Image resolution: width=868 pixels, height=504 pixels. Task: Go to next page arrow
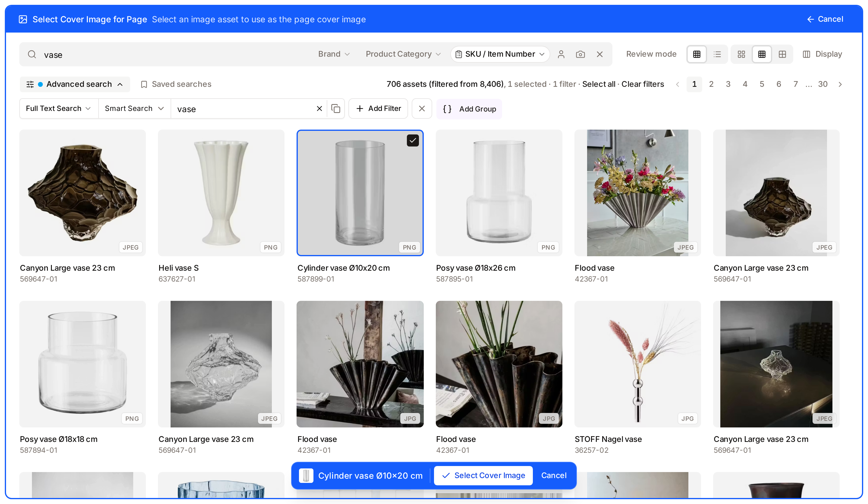click(x=840, y=84)
